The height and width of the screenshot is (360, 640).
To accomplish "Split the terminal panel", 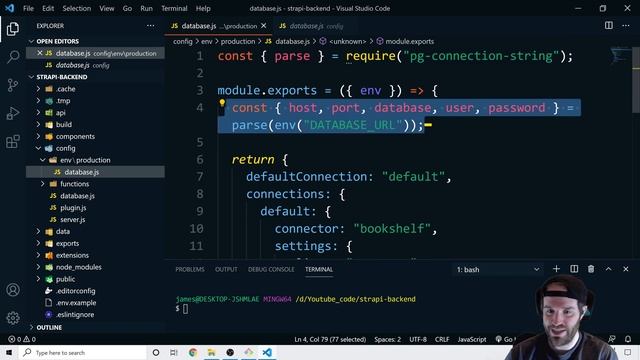I will coord(574,269).
